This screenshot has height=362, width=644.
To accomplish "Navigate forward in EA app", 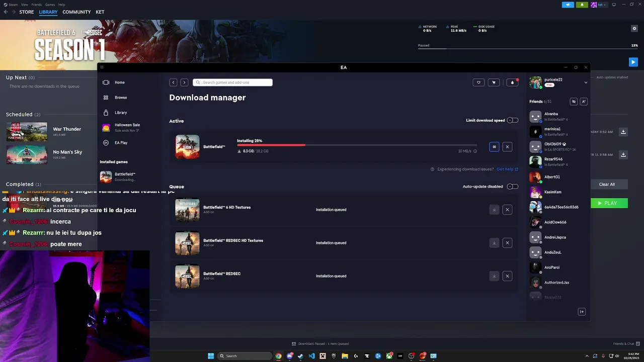I will point(184,82).
